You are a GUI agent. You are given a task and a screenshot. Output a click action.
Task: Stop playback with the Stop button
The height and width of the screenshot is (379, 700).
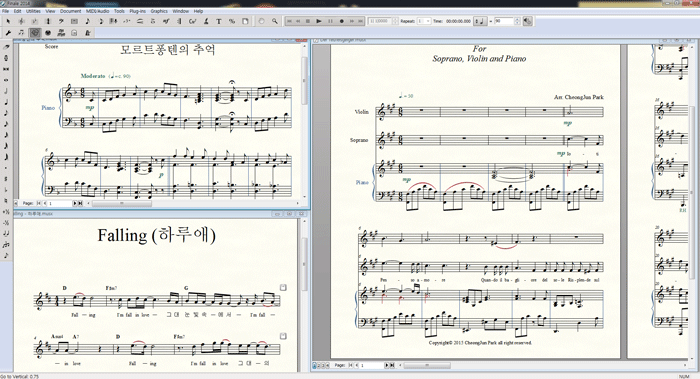(x=308, y=21)
